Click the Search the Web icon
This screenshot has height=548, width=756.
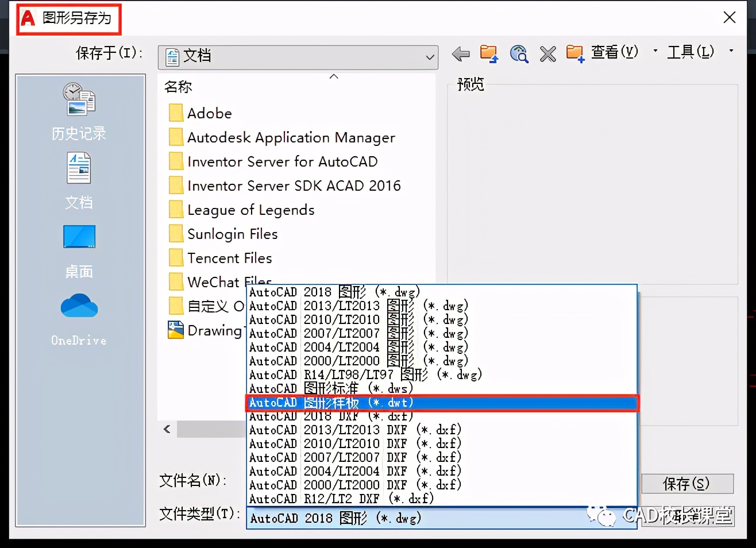(519, 54)
